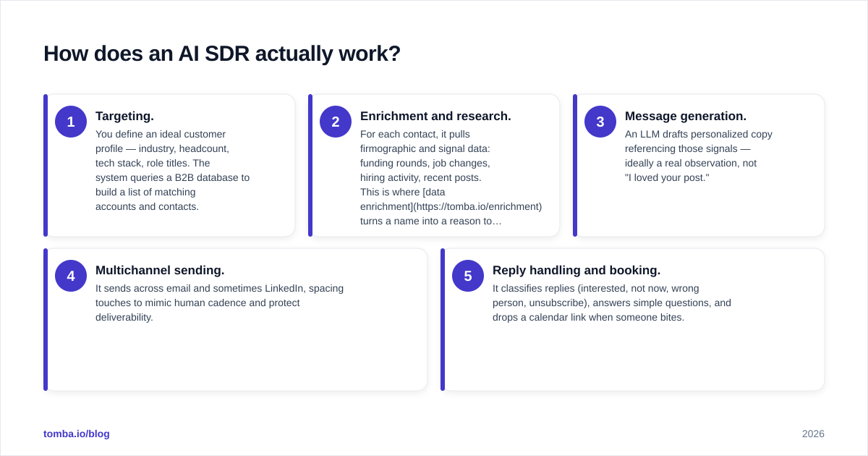The width and height of the screenshot is (868, 456).
Task: Click the line 'touches to mimic human cadence and protect'
Action: pyautogui.click(x=197, y=303)
